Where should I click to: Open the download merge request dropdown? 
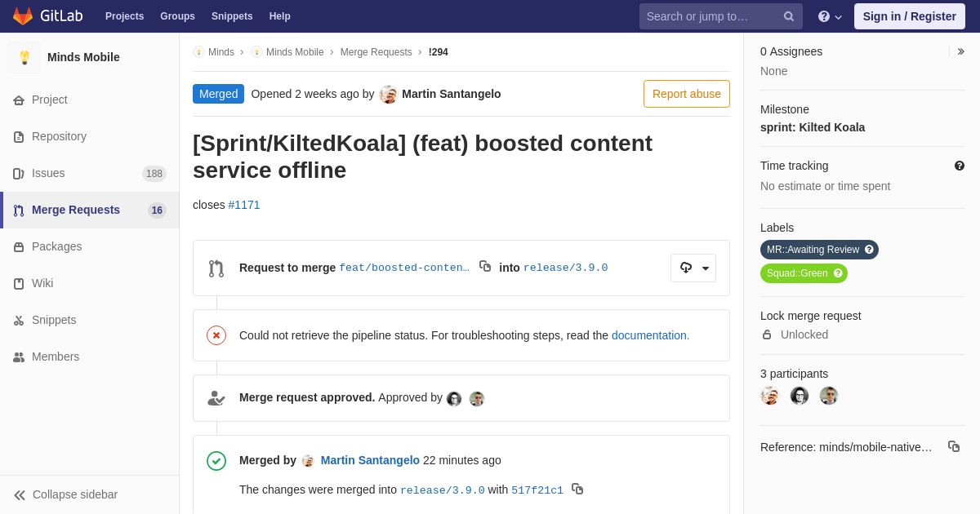693,268
